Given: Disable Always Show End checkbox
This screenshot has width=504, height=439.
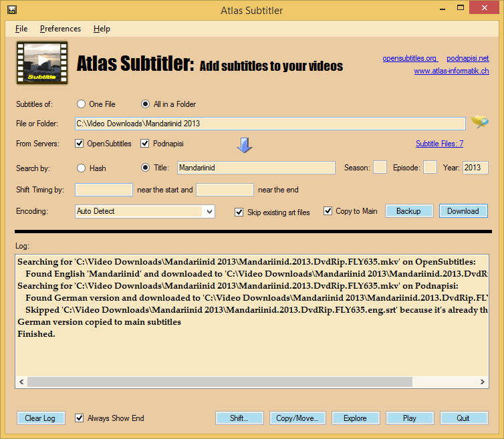Looking at the screenshot, I should (x=79, y=418).
